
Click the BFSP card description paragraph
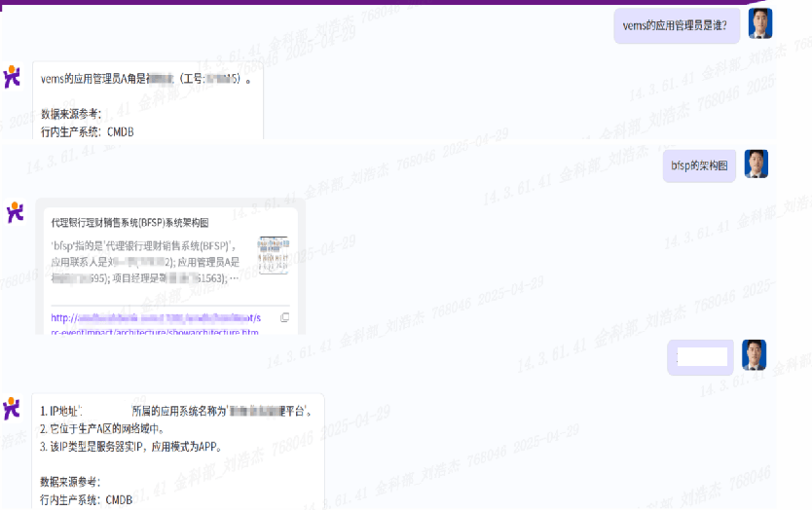[146, 262]
